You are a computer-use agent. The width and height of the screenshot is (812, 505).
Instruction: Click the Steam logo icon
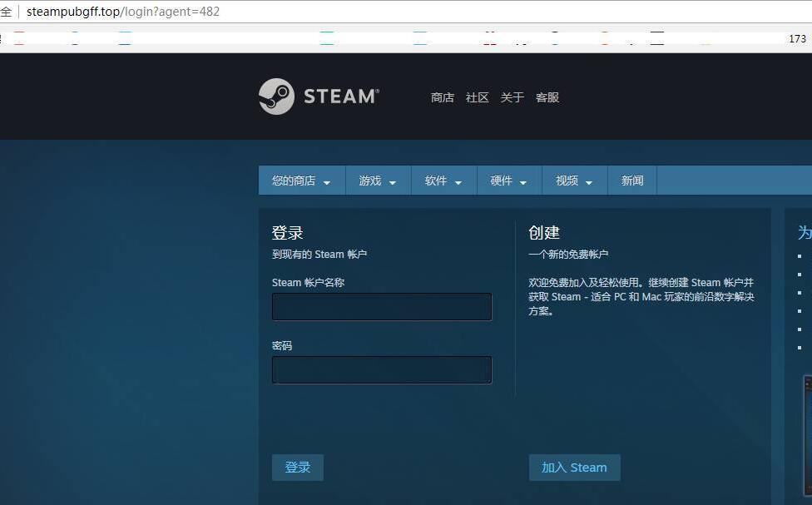276,97
